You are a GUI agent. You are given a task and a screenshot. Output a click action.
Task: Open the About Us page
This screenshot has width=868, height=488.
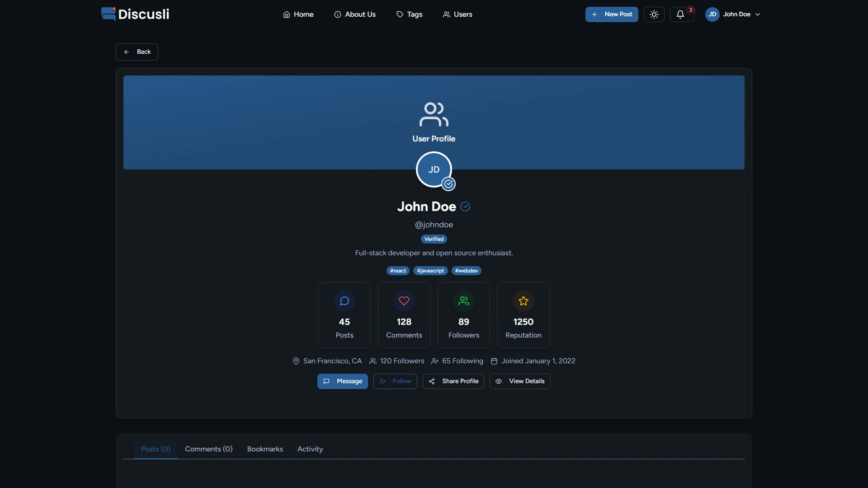click(x=355, y=14)
